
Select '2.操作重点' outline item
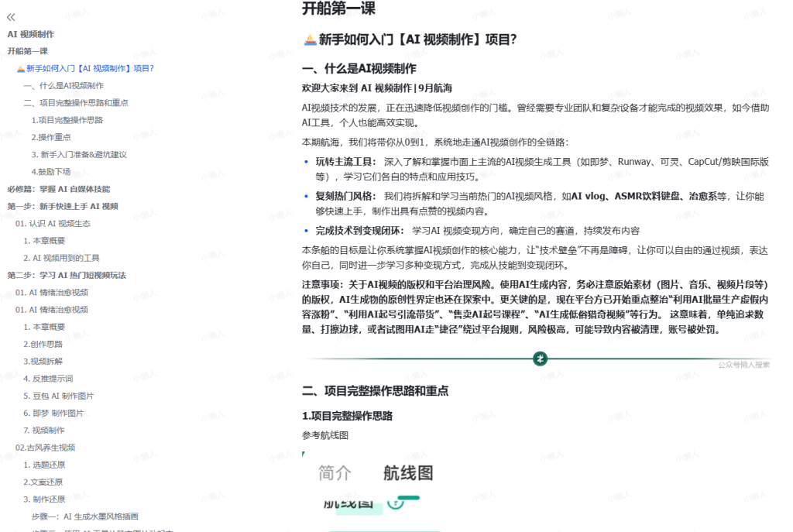[51, 137]
